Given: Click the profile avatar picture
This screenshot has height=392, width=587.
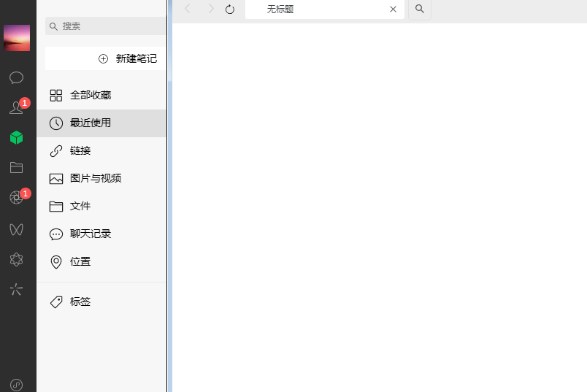Looking at the screenshot, I should 17,38.
